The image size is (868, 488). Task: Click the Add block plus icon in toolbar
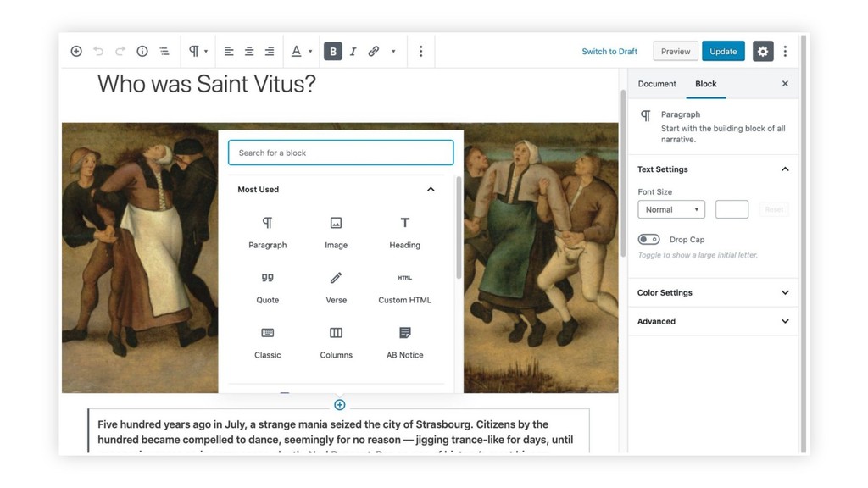coord(76,51)
